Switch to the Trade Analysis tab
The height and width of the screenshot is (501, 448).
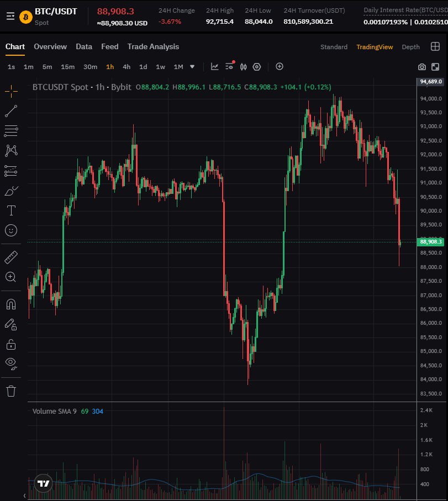(153, 47)
